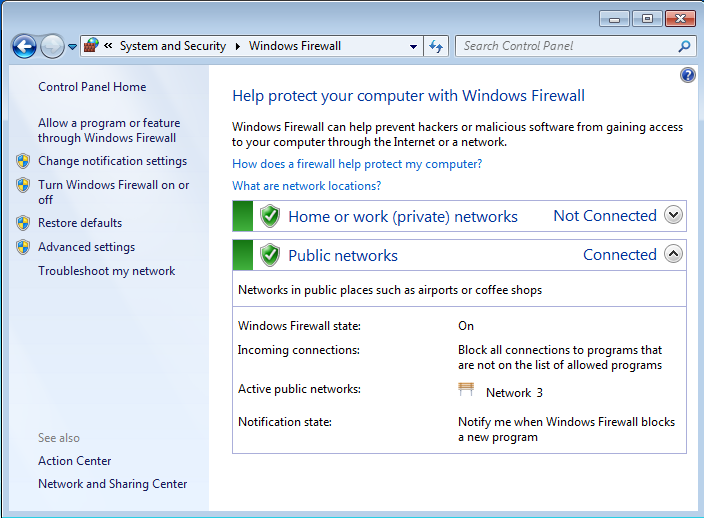The width and height of the screenshot is (704, 518).
Task: Click shield icon beside Restore defaults
Action: pyautogui.click(x=23, y=223)
